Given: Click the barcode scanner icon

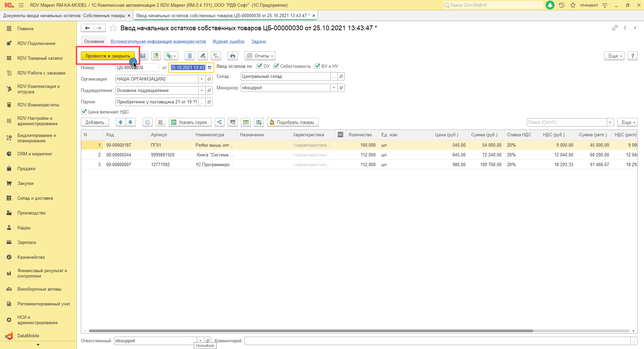Looking at the screenshot, I should click(x=232, y=122).
